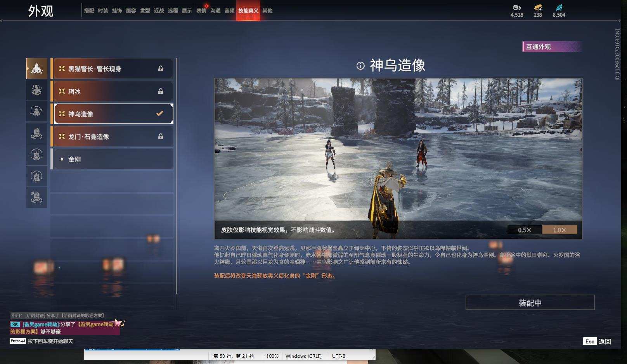Click the skin list scrollbar
Screen dimensions: 627x364
[x=177, y=176]
